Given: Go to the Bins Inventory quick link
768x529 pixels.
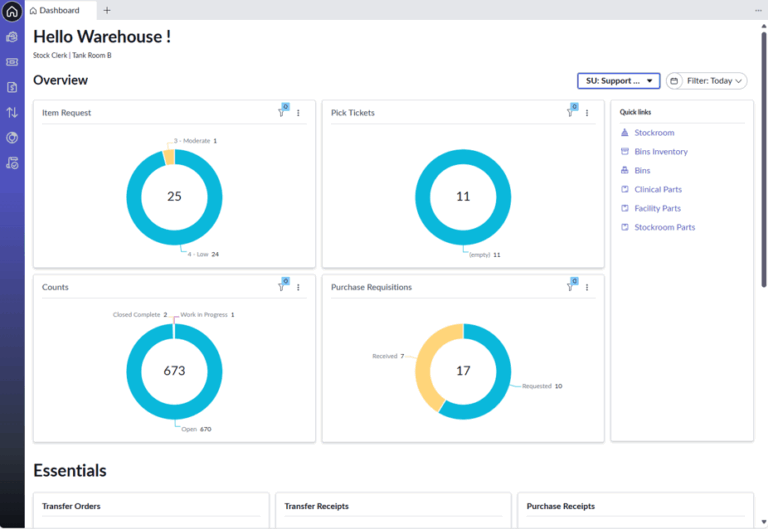Looking at the screenshot, I should click(x=660, y=152).
